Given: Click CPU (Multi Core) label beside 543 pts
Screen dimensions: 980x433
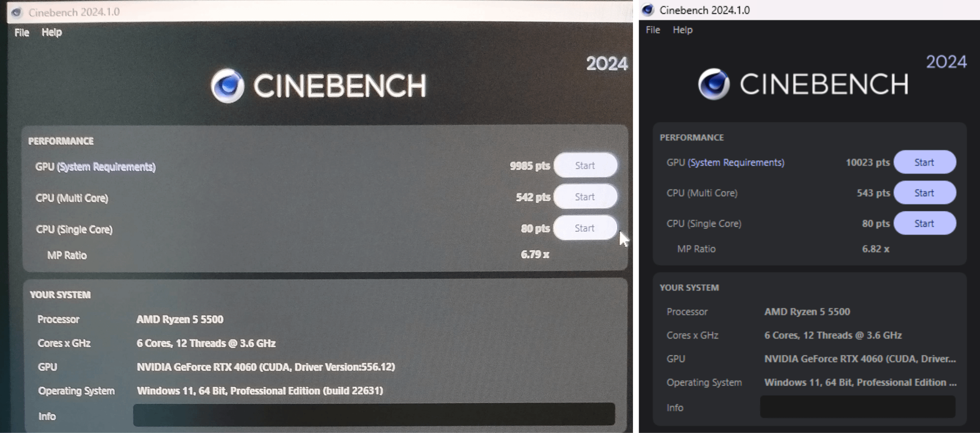Looking at the screenshot, I should pyautogui.click(x=702, y=193).
